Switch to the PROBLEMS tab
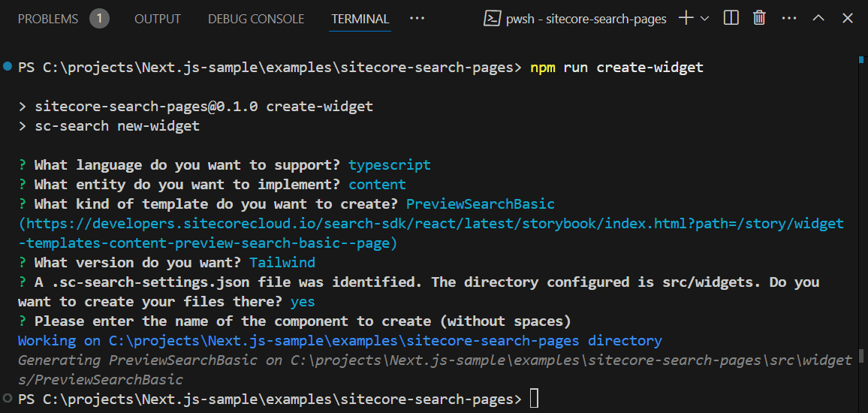 point(47,19)
